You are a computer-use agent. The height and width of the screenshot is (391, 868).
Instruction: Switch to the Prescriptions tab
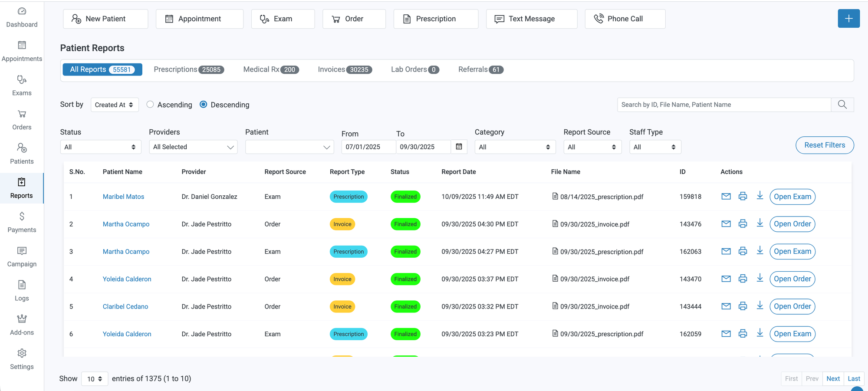(x=188, y=69)
